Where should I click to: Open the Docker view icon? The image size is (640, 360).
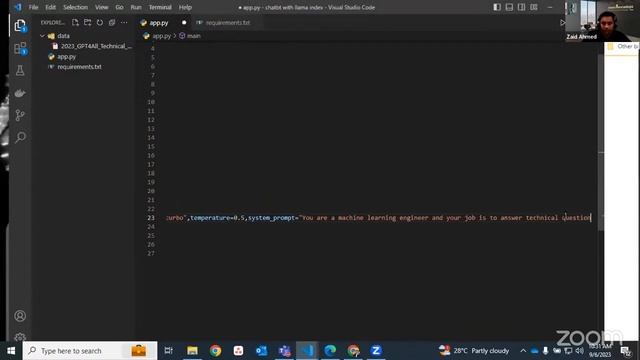pyautogui.click(x=20, y=93)
